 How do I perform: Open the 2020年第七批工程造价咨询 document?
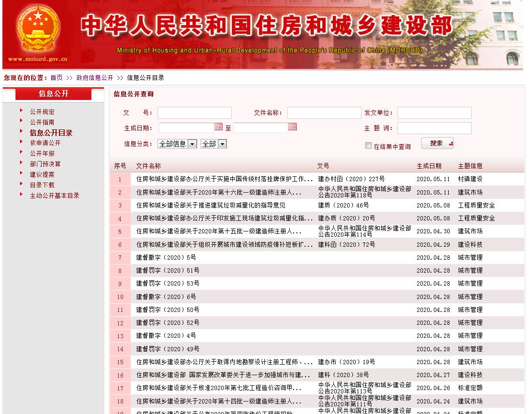(219, 388)
